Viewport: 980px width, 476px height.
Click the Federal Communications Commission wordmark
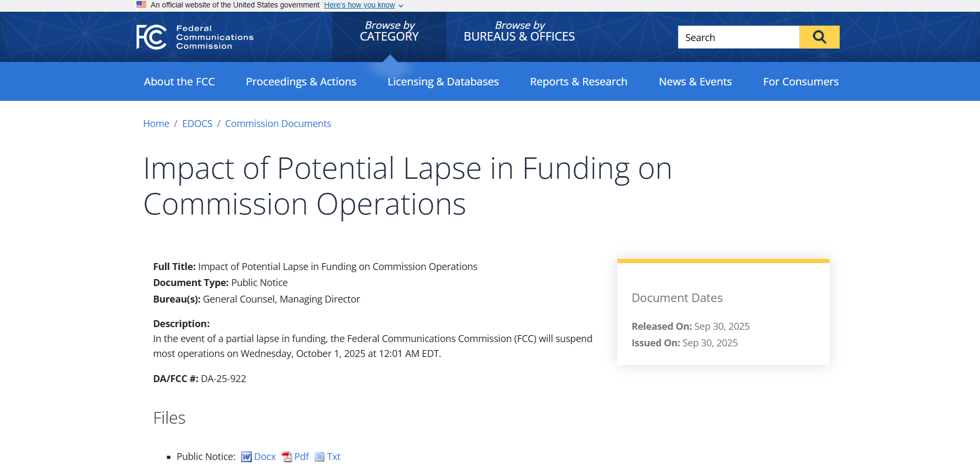point(214,37)
